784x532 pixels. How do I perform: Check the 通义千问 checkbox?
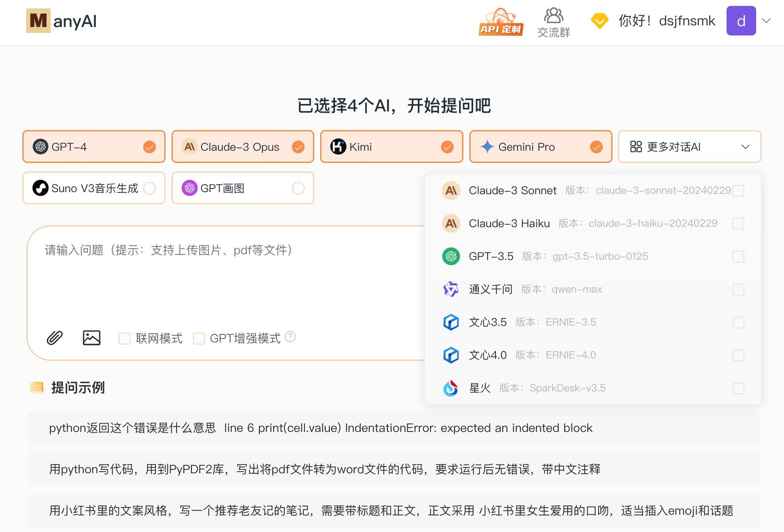pos(738,290)
